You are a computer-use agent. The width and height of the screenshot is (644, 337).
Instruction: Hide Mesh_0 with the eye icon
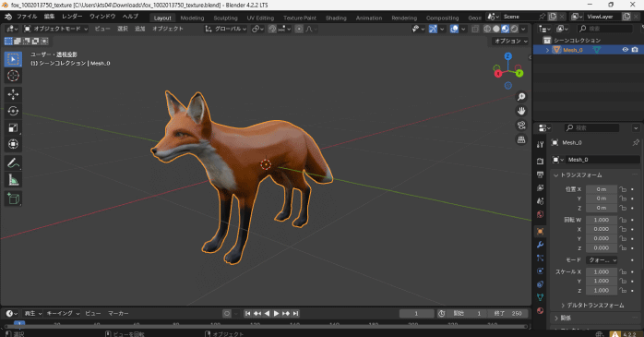coord(626,50)
